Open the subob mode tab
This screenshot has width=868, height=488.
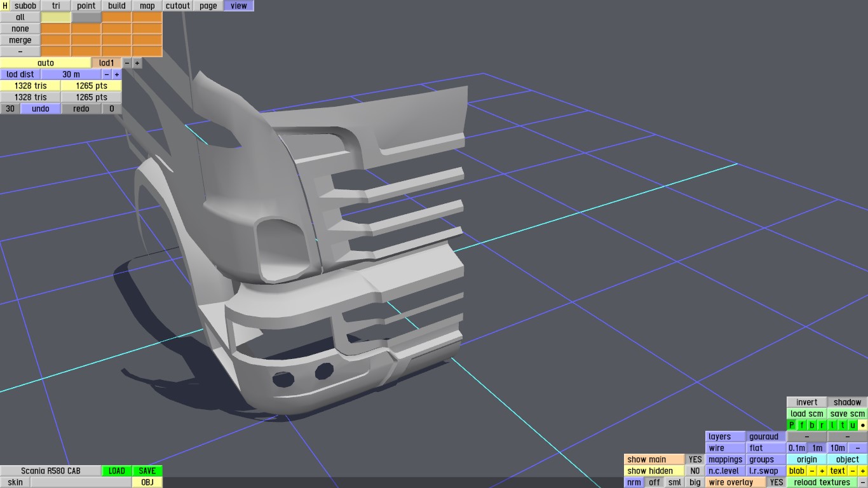[x=25, y=6]
